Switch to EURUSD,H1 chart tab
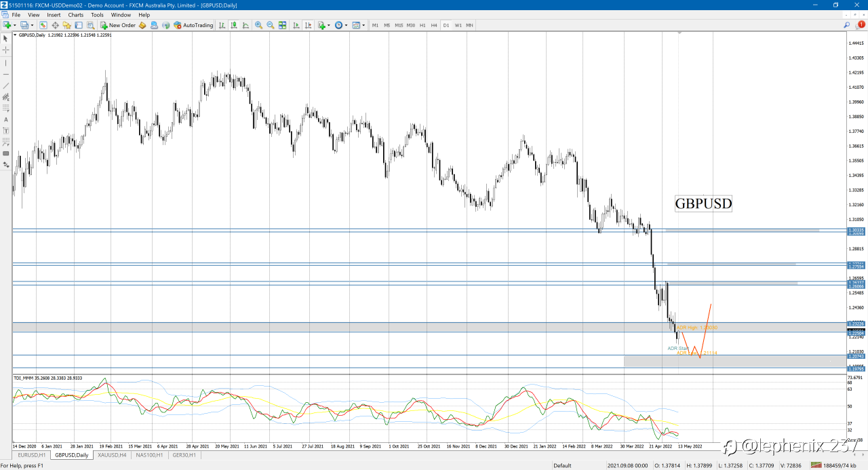Image resolution: width=868 pixels, height=470 pixels. coord(32,455)
